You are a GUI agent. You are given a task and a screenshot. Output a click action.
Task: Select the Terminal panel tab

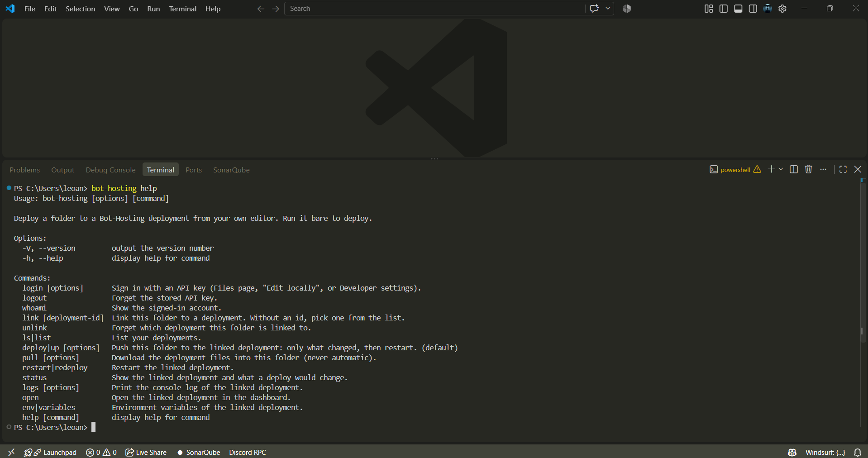point(161,170)
